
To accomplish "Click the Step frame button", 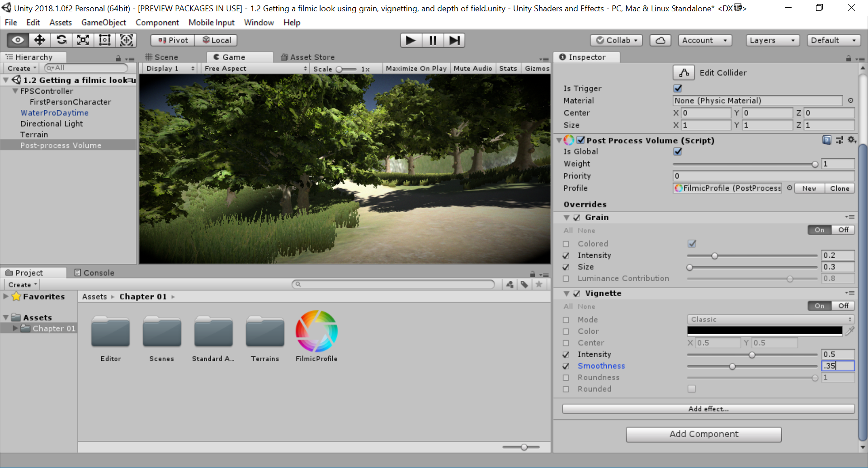I will (x=454, y=40).
